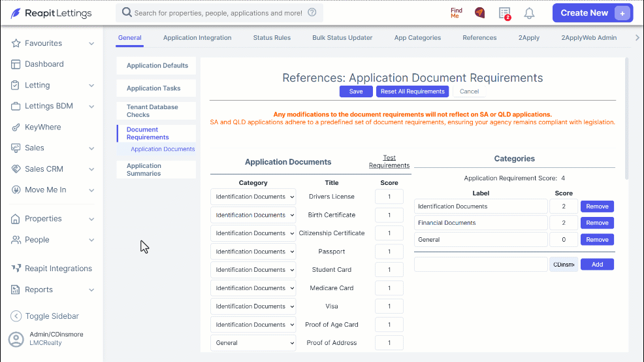644x362 pixels.
Task: Click the Lettings BDM briefcase icon
Action: pos(16,106)
